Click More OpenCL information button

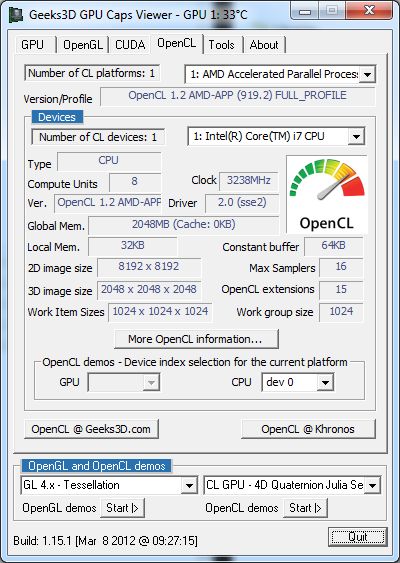point(196,339)
